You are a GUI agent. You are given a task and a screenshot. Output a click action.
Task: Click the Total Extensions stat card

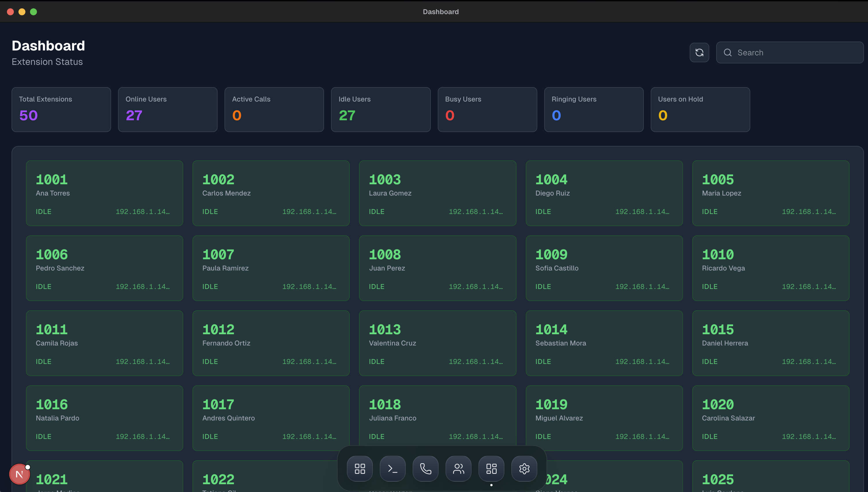(x=61, y=109)
